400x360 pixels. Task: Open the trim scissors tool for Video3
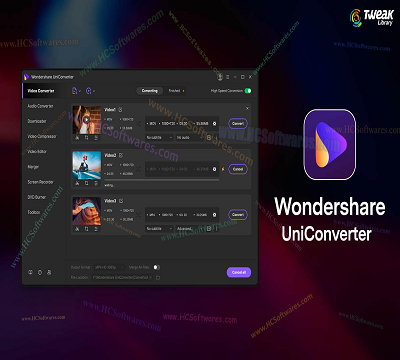[77, 229]
